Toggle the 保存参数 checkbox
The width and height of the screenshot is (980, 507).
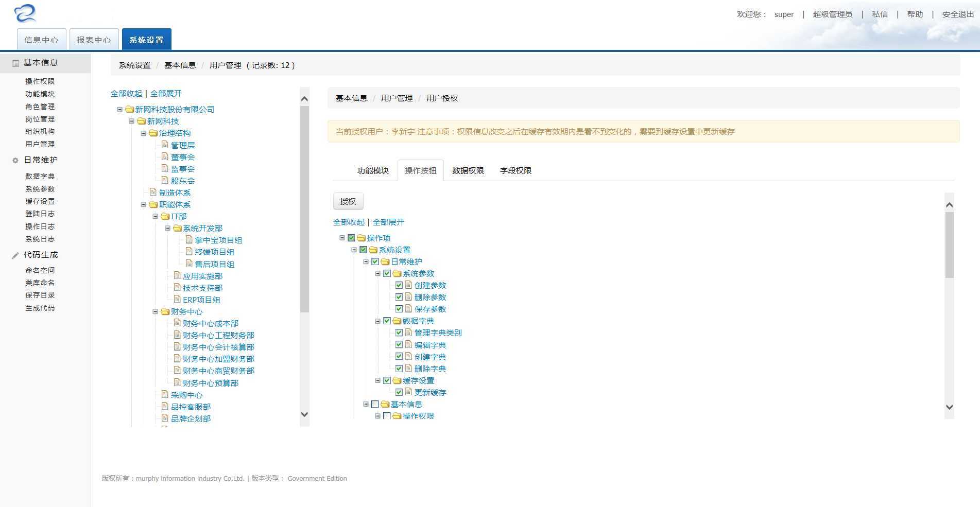tap(399, 309)
